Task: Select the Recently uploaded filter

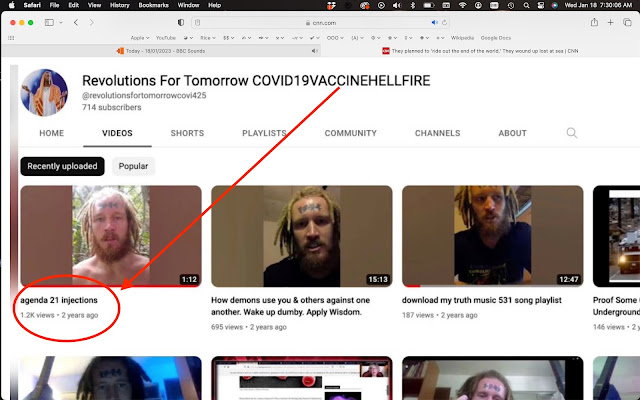Action: tap(62, 166)
